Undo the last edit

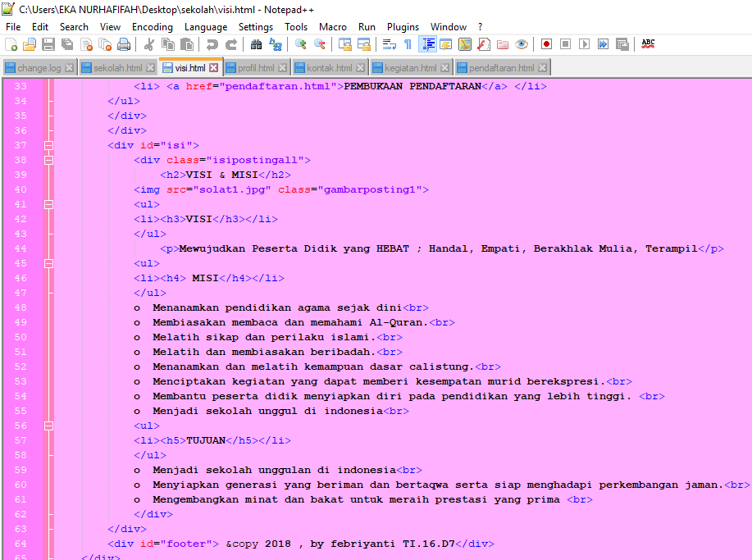[212, 45]
